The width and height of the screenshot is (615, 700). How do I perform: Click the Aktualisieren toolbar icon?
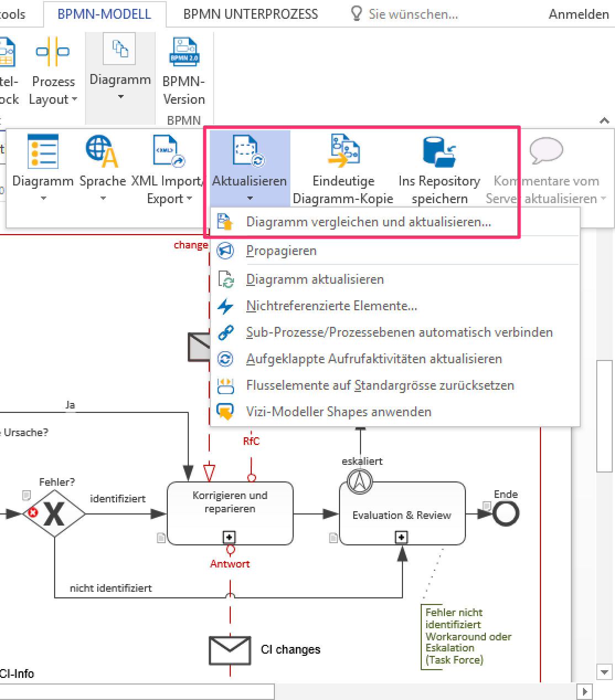[x=246, y=150]
